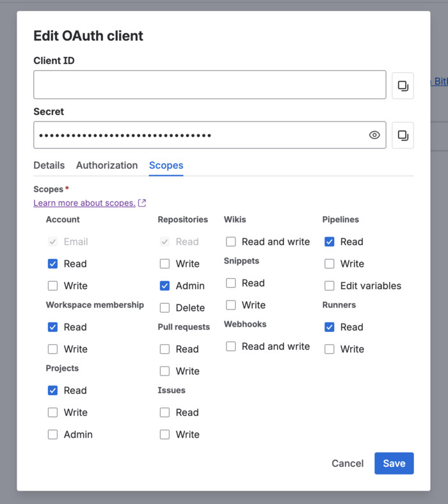The height and width of the screenshot is (504, 448).
Task: Uncheck Projects Read scope
Action: [x=52, y=390]
